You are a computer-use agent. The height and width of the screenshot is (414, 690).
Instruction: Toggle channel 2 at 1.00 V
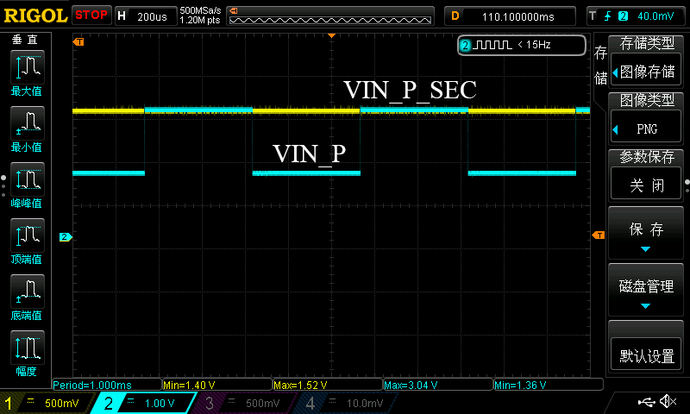pyautogui.click(x=143, y=403)
